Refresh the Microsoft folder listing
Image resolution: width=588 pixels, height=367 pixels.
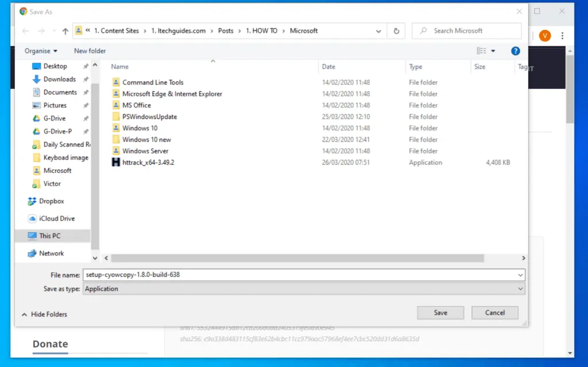pos(396,31)
